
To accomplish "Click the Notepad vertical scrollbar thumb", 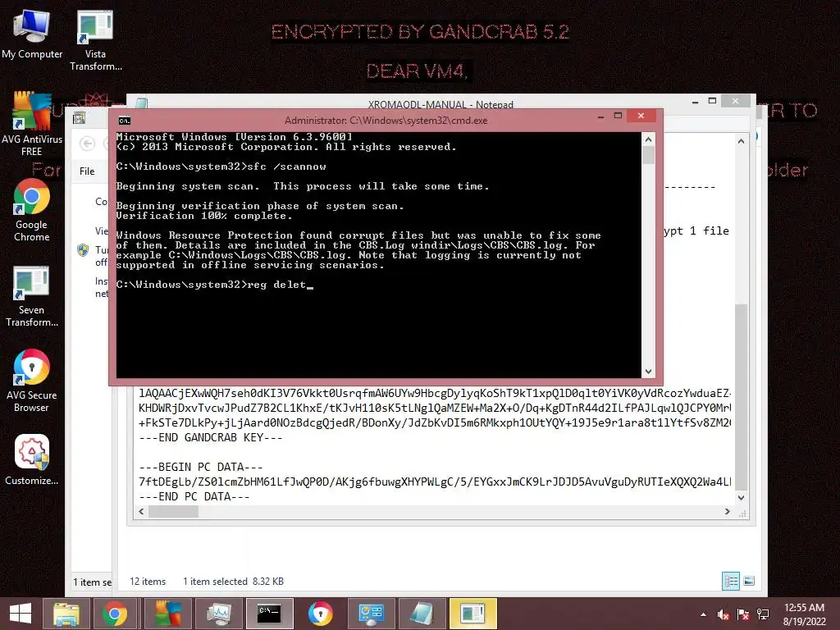I will tap(741, 396).
